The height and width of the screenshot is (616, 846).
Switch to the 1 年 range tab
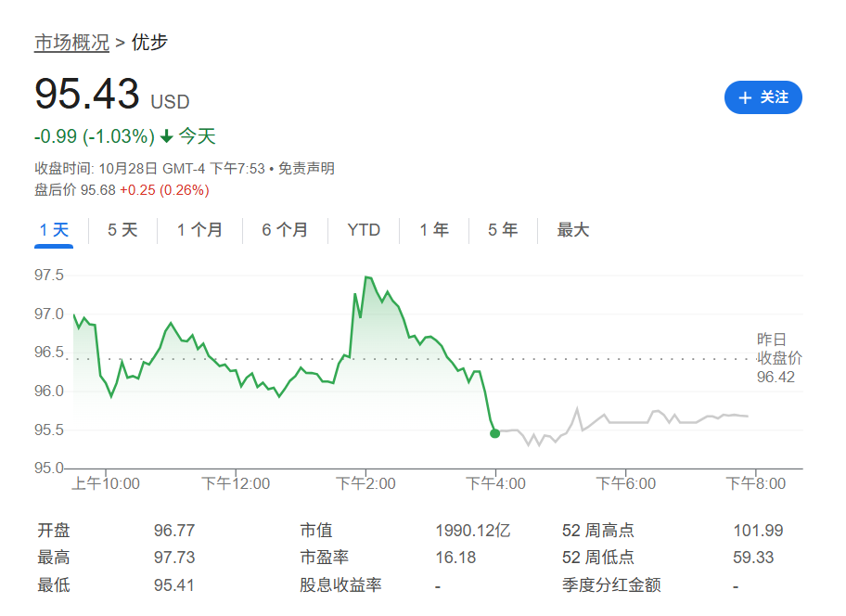(433, 229)
